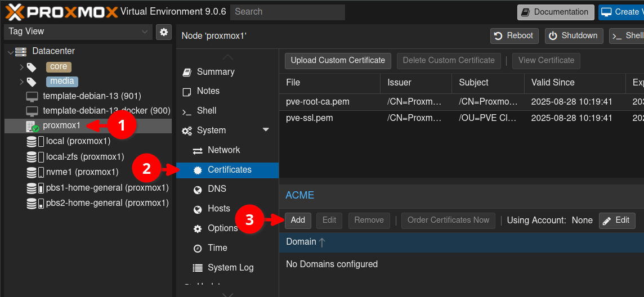Open the DNS menu item

[x=227, y=189]
